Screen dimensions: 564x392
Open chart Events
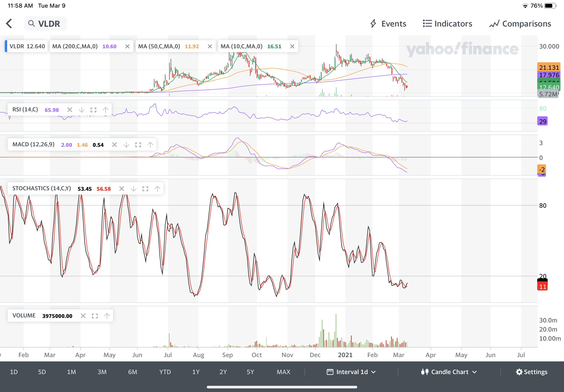(x=388, y=24)
